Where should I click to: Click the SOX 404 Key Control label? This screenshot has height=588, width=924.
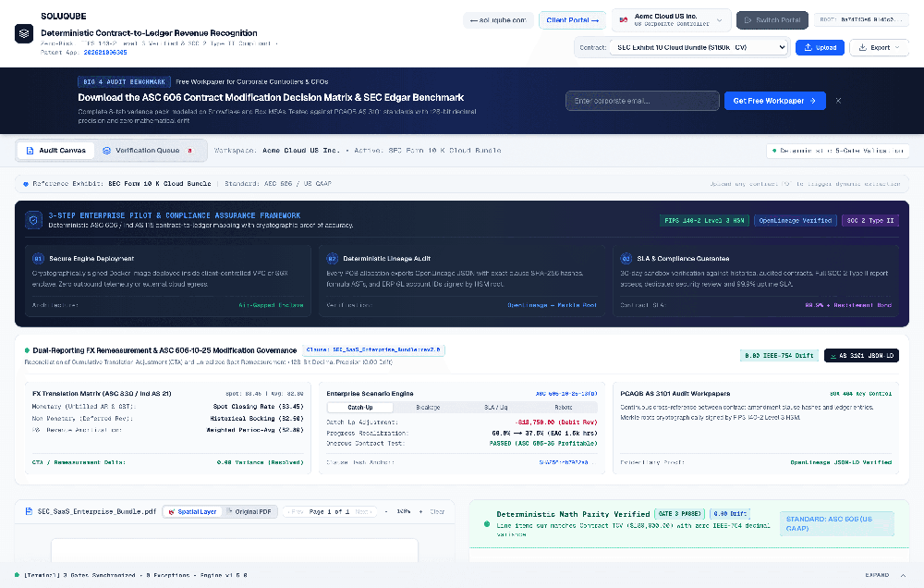(x=861, y=393)
